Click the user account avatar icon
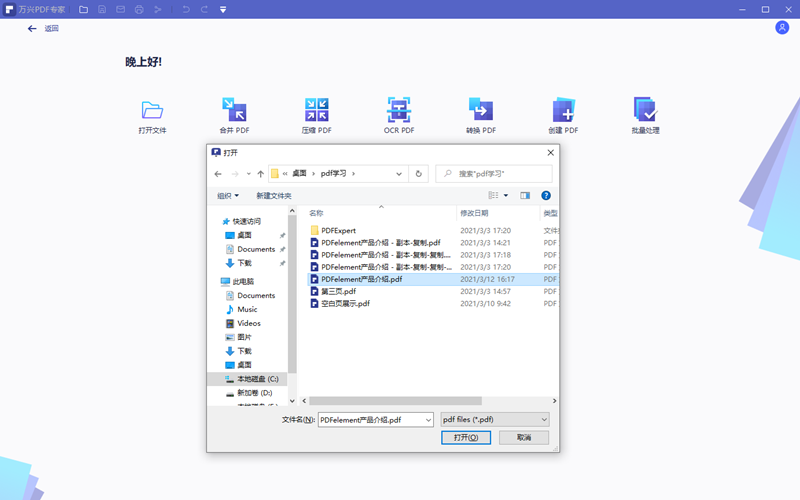 tap(782, 28)
